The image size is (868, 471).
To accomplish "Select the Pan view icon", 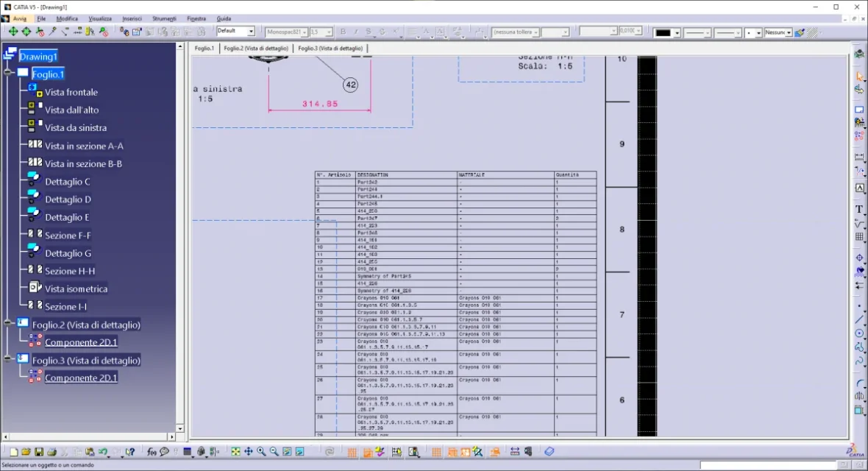I will [249, 452].
